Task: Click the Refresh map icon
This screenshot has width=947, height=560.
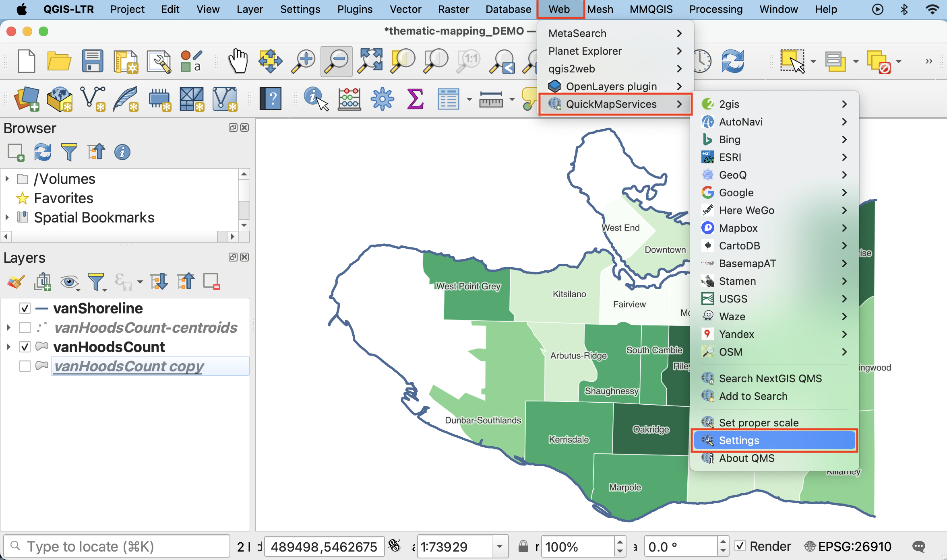Action: [732, 61]
